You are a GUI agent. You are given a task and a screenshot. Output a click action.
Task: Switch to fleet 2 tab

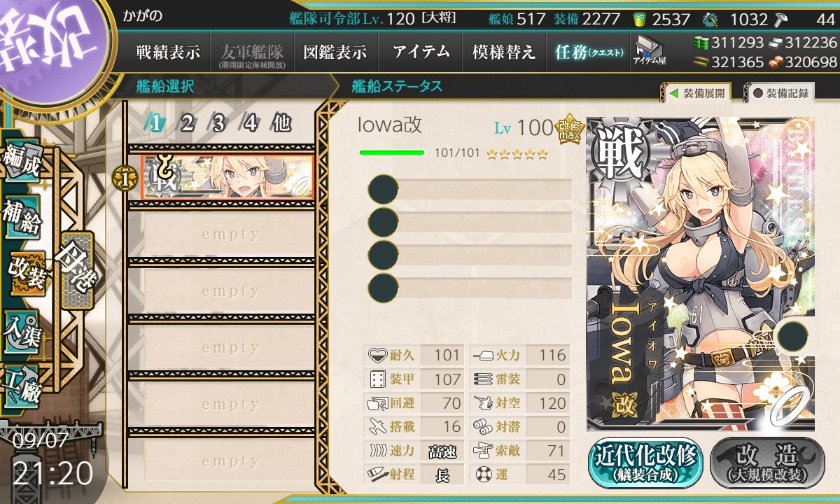(x=187, y=123)
